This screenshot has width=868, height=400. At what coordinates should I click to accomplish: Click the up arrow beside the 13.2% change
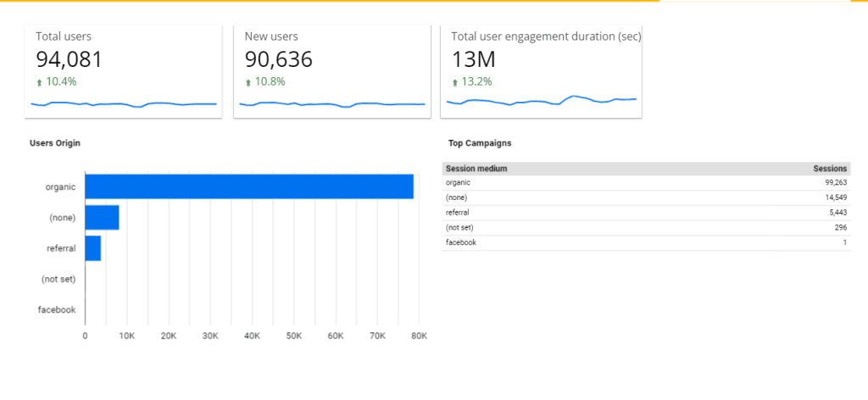tap(455, 83)
